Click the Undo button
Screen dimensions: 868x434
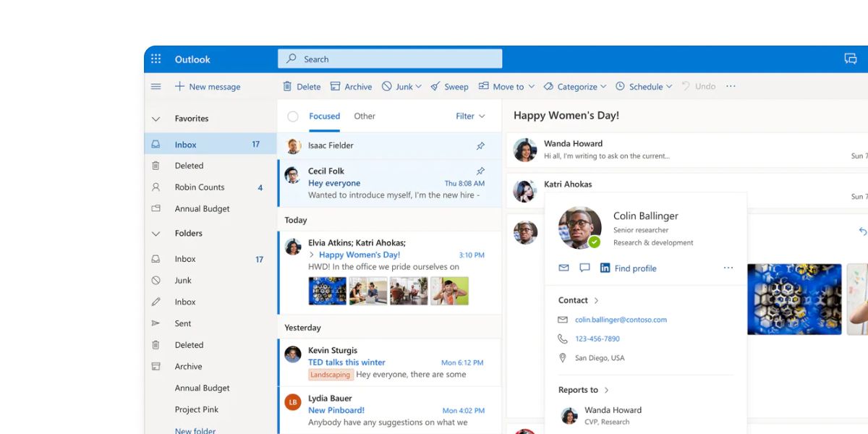[699, 86]
